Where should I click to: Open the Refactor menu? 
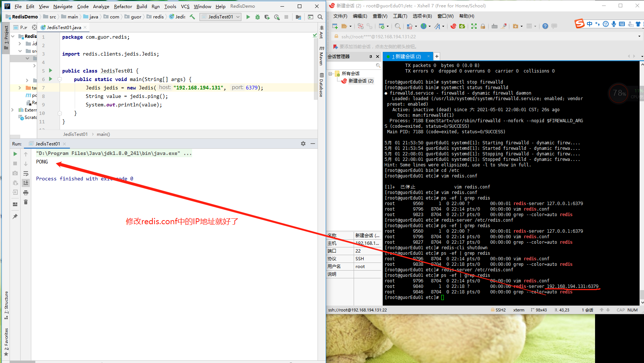[x=123, y=6]
